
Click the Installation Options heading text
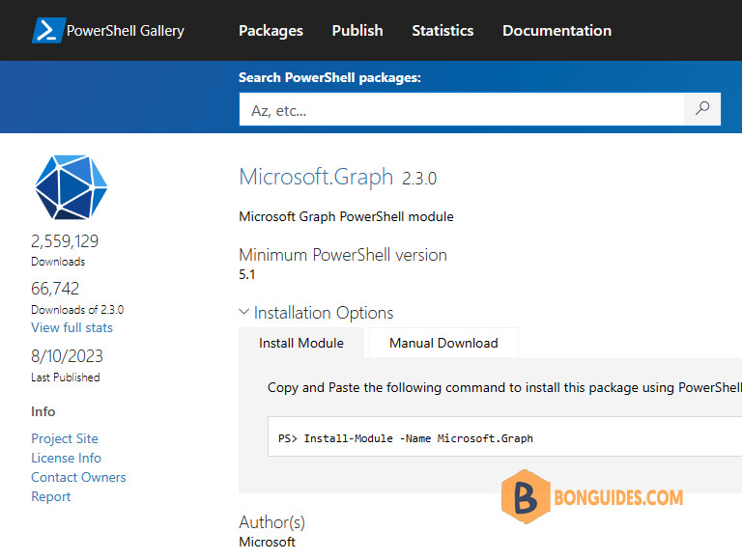(324, 313)
